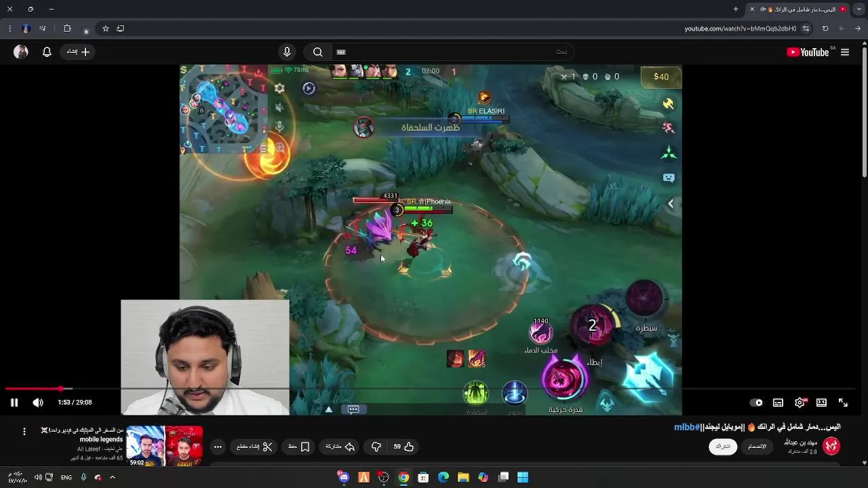Open Microsoft Edge from the taskbar
This screenshot has width=868, height=488.
[443, 477]
